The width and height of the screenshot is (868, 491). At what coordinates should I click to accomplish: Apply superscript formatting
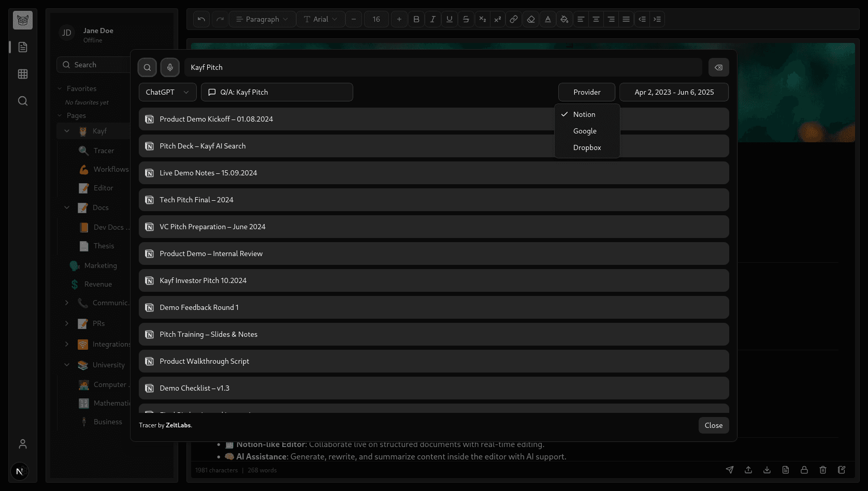498,19
